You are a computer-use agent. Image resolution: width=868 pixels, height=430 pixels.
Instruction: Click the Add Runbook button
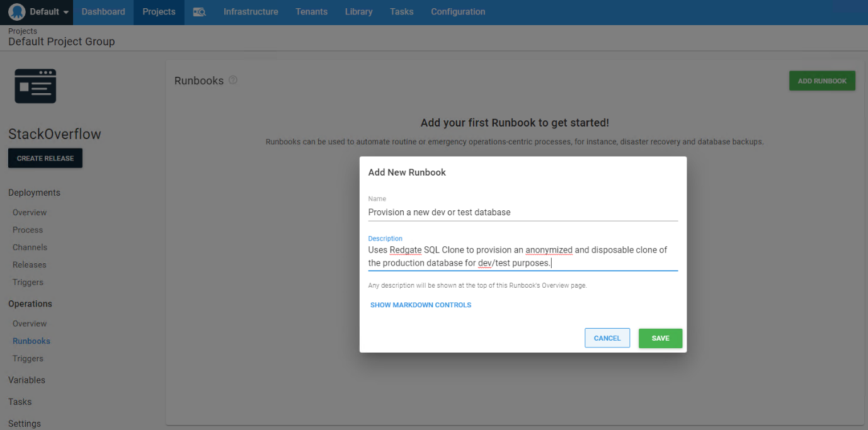pos(821,81)
